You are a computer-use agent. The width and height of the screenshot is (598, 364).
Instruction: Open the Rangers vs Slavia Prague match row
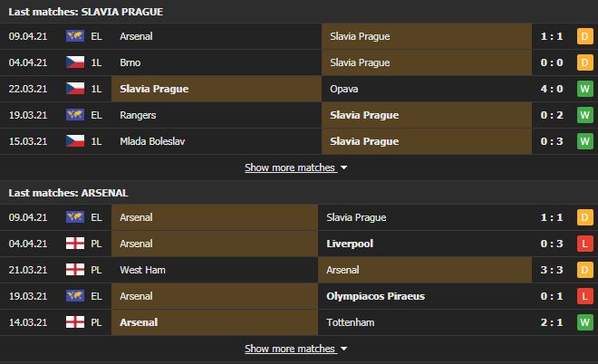(x=299, y=115)
